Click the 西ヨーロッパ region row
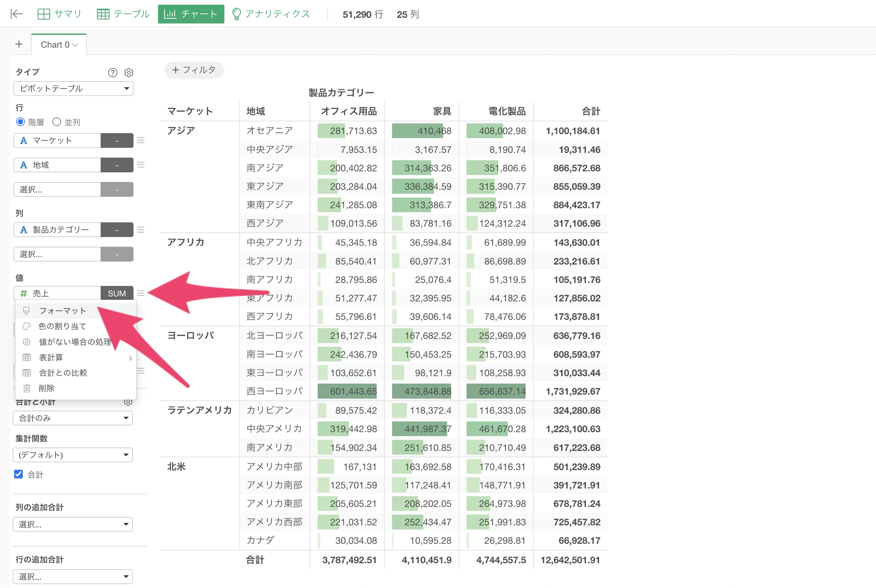 (275, 391)
